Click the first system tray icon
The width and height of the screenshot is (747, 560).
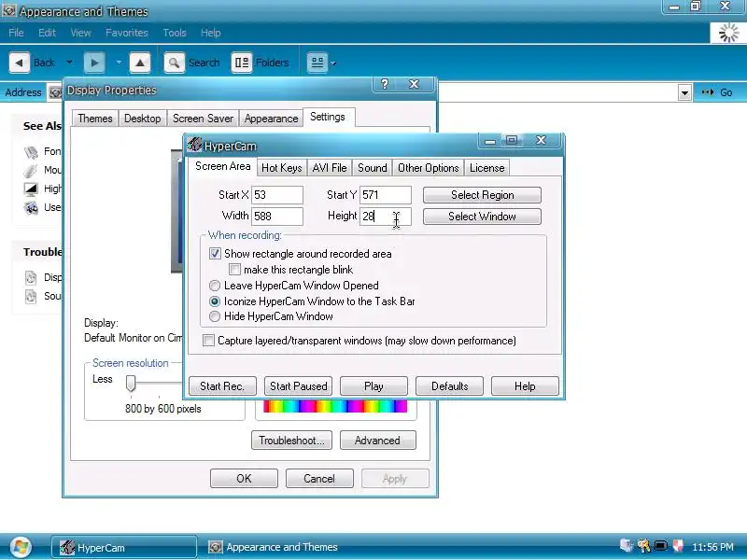click(x=627, y=546)
